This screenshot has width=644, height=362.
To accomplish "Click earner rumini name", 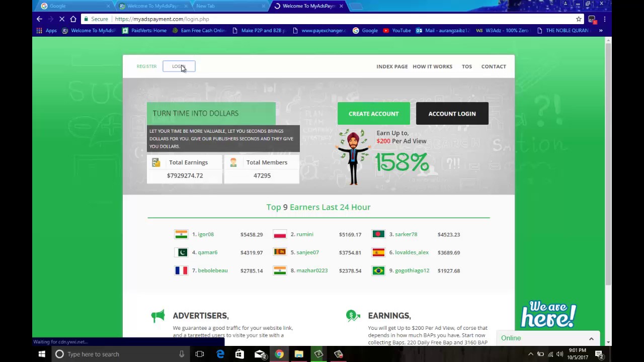I will pyautogui.click(x=305, y=234).
